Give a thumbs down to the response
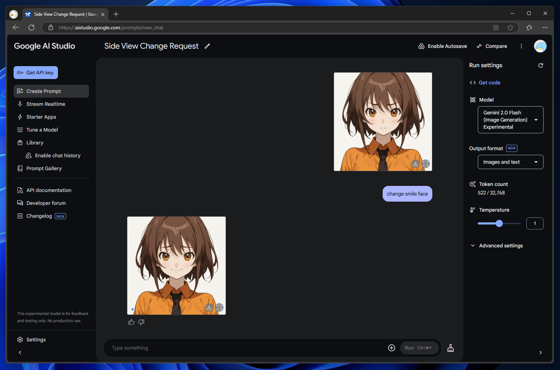This screenshot has height=370, width=560. click(x=141, y=322)
